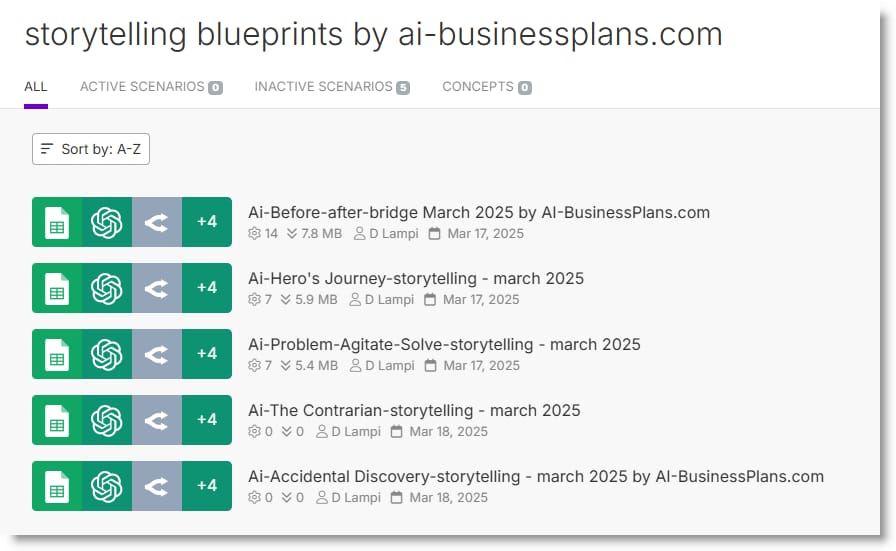Click the sort lines icon in Sort button
This screenshot has width=896, height=551.
pos(47,149)
